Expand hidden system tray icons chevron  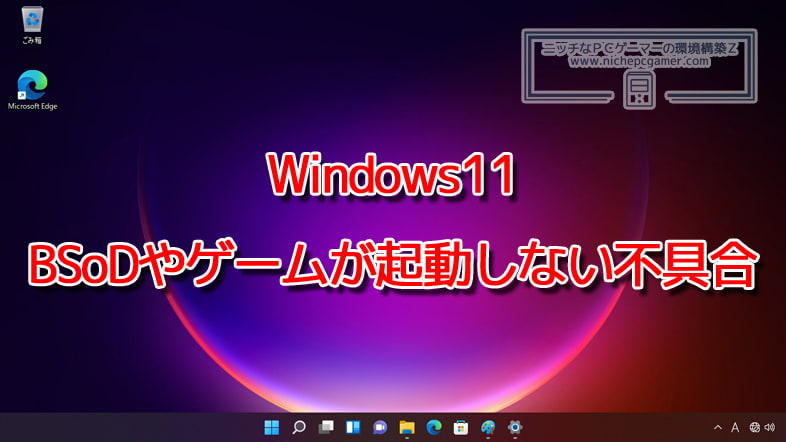tap(718, 427)
